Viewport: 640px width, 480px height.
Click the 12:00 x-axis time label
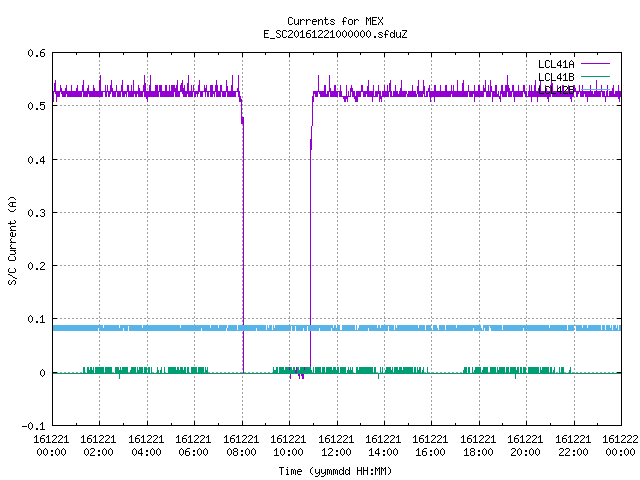[x=336, y=452]
